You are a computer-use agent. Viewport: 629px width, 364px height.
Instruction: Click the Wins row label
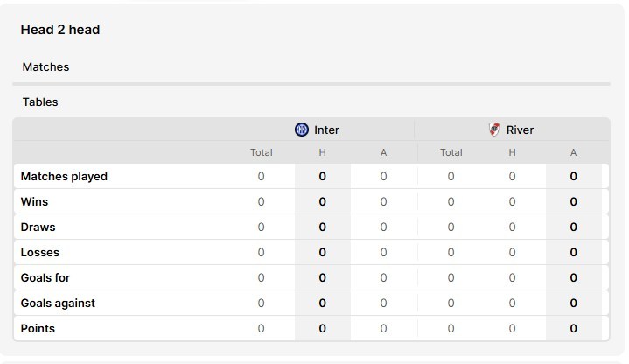click(34, 202)
